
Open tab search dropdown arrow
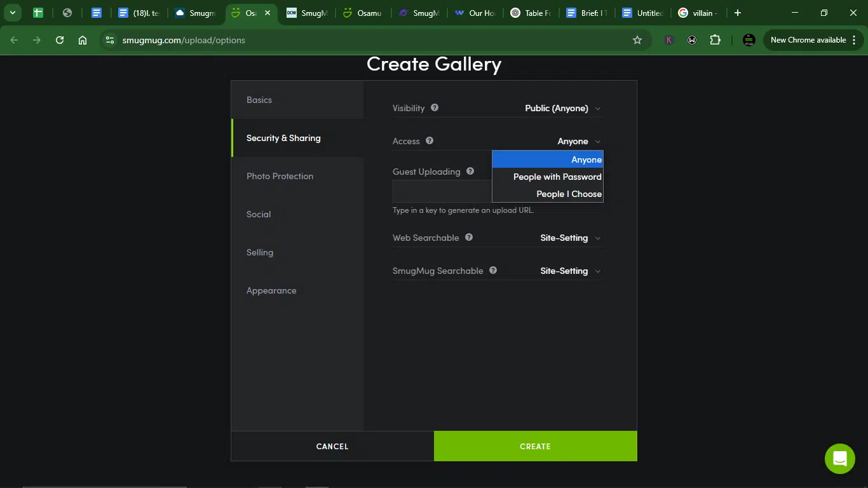pos(13,13)
